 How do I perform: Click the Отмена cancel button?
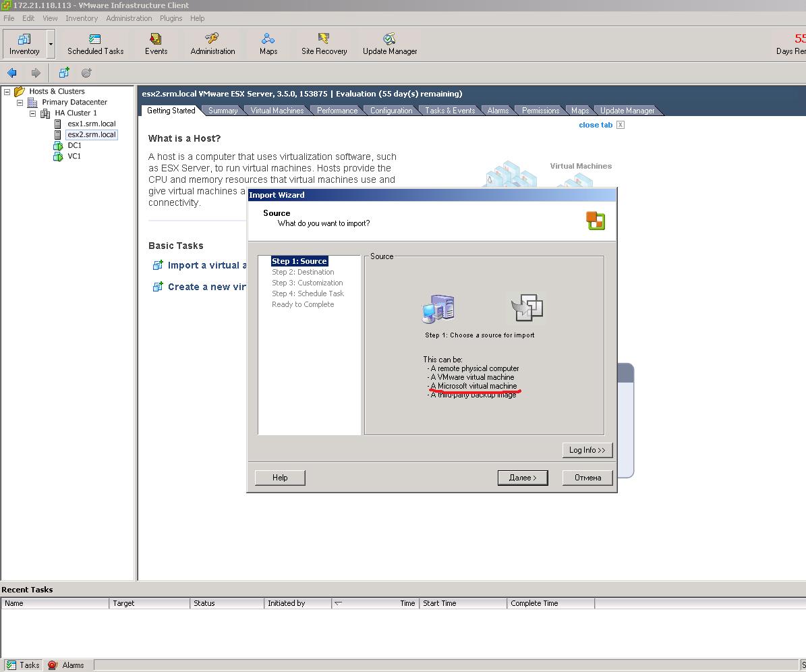coord(587,478)
